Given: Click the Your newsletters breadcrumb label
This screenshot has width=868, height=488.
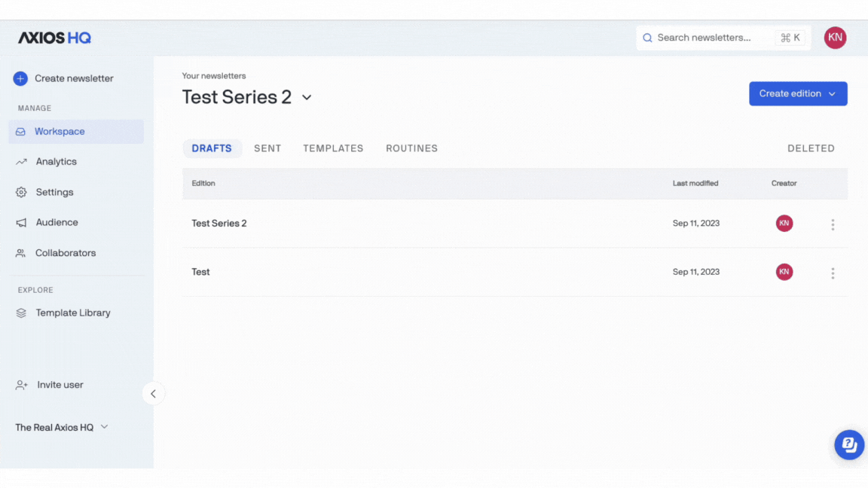Looking at the screenshot, I should pyautogui.click(x=214, y=76).
